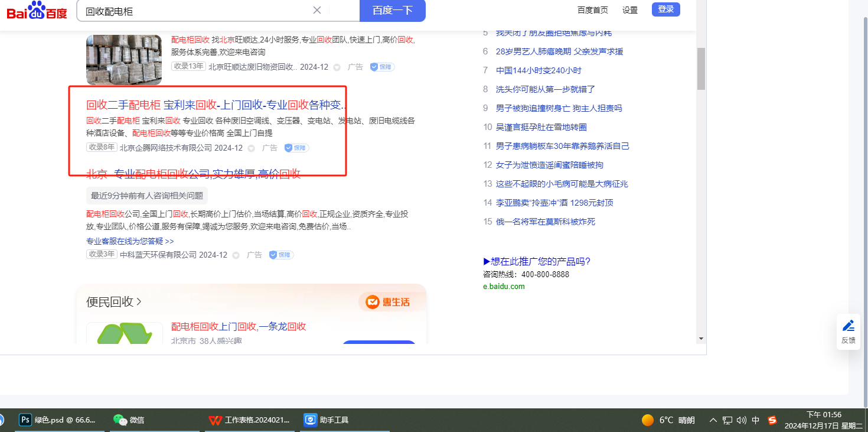
Task: Open the 设置 menu
Action: 630,10
